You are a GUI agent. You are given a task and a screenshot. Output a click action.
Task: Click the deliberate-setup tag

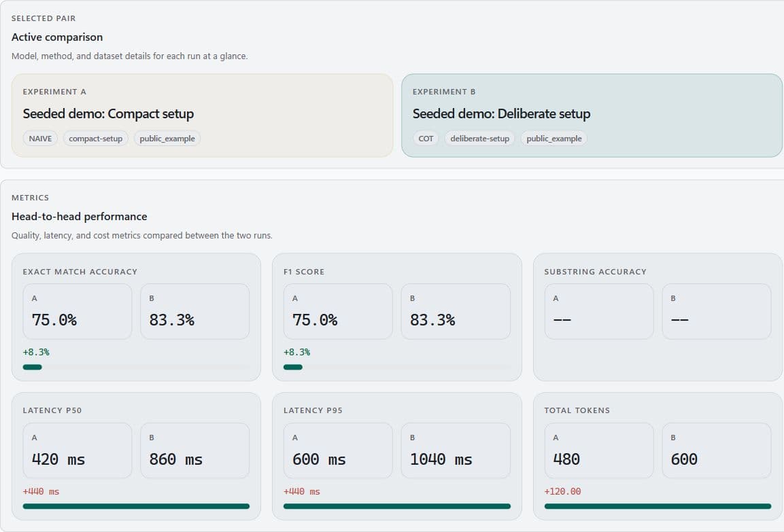coord(479,139)
